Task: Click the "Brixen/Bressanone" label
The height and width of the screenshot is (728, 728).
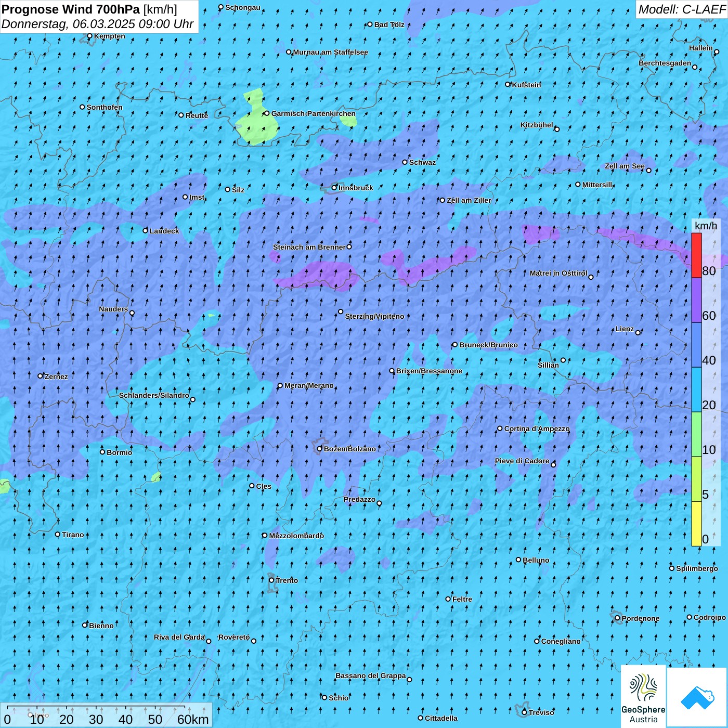Action: [x=429, y=371]
